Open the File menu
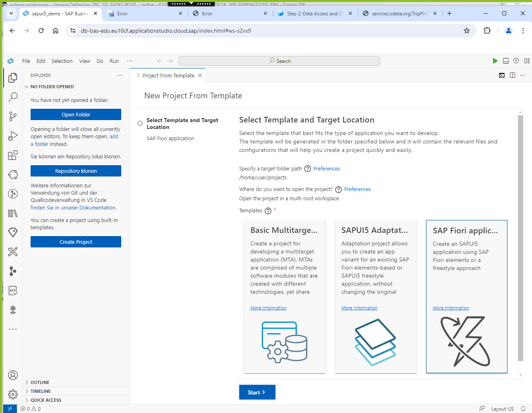The width and height of the screenshot is (532, 413). [x=26, y=61]
